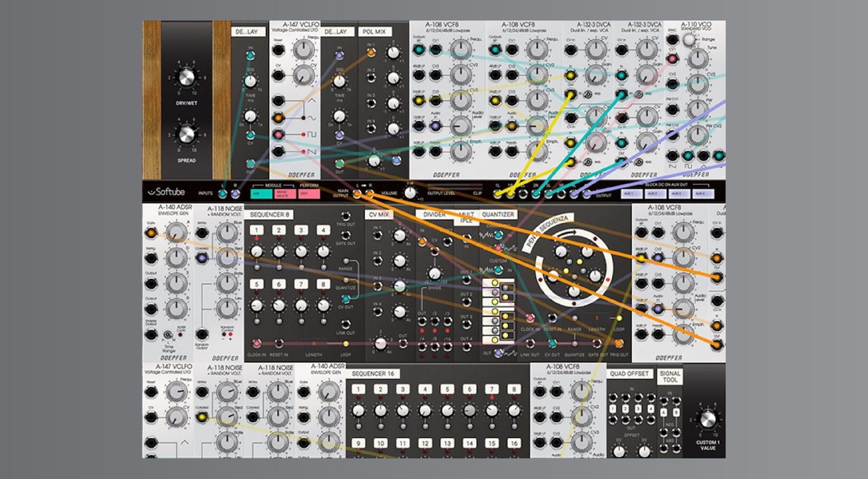Click the Gate Out jack on Penta Sequenza
The width and height of the screenshot is (868, 479).
597,344
